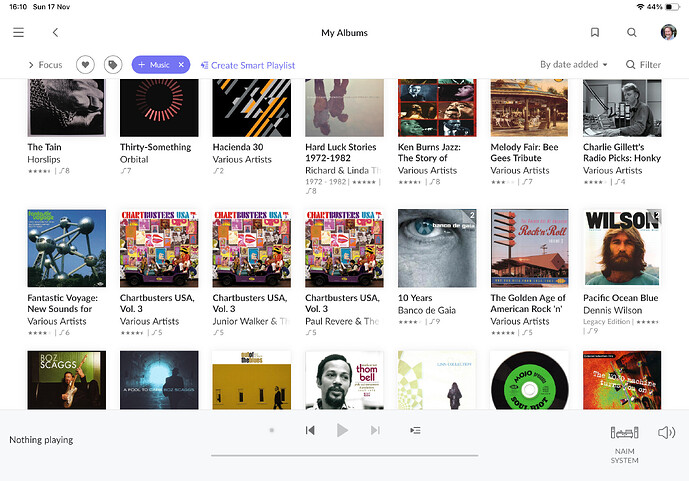Image resolution: width=689 pixels, height=481 pixels.
Task: Remove the Music focus filter
Action: tap(181, 65)
